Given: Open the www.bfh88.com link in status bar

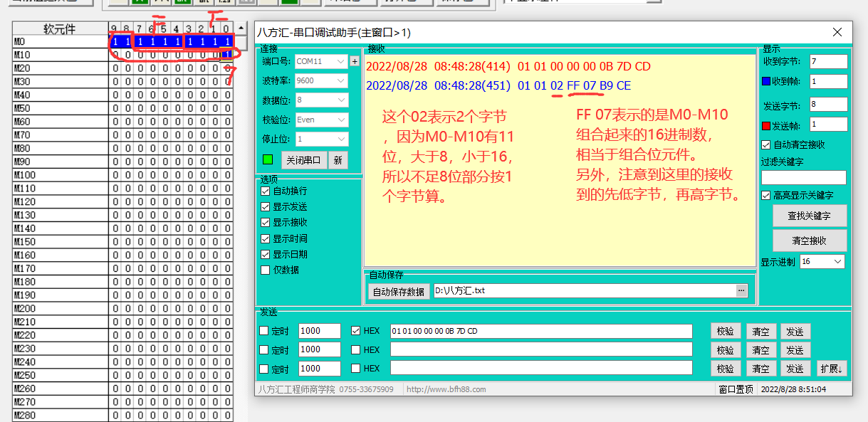Looking at the screenshot, I should point(446,389).
